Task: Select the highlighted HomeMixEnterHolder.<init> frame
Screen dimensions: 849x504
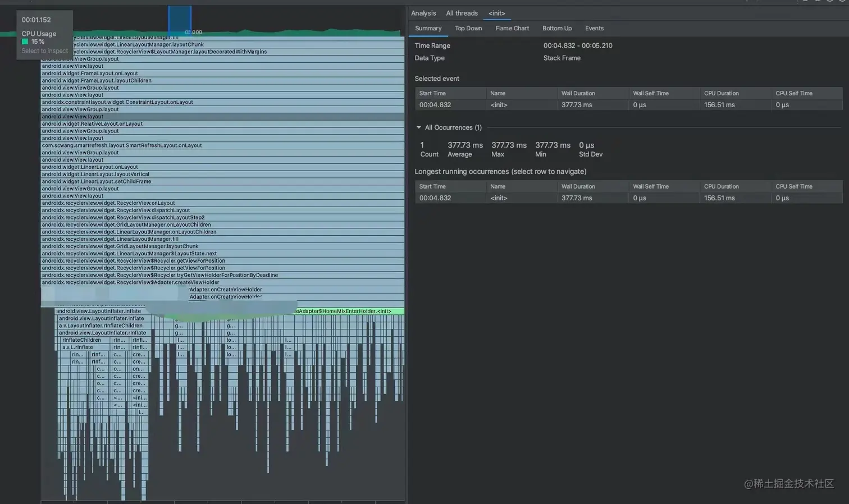Action: tap(348, 311)
